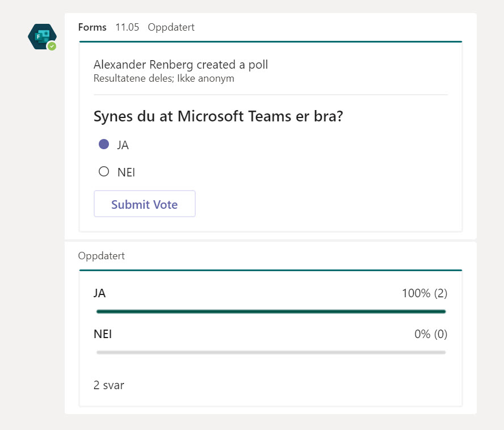Click the Oppdatert label on the poll card
The image size is (504, 430).
171,27
